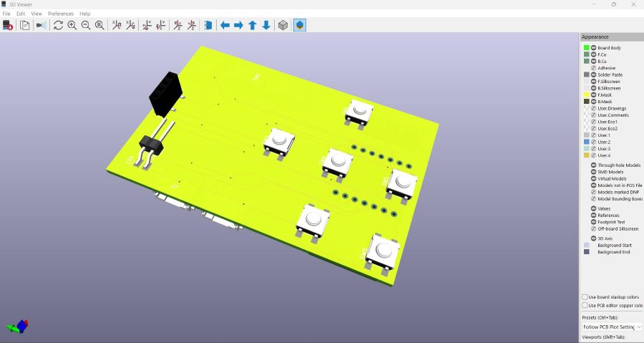Click the Reload board icon
The image size is (644, 343).
(8, 26)
